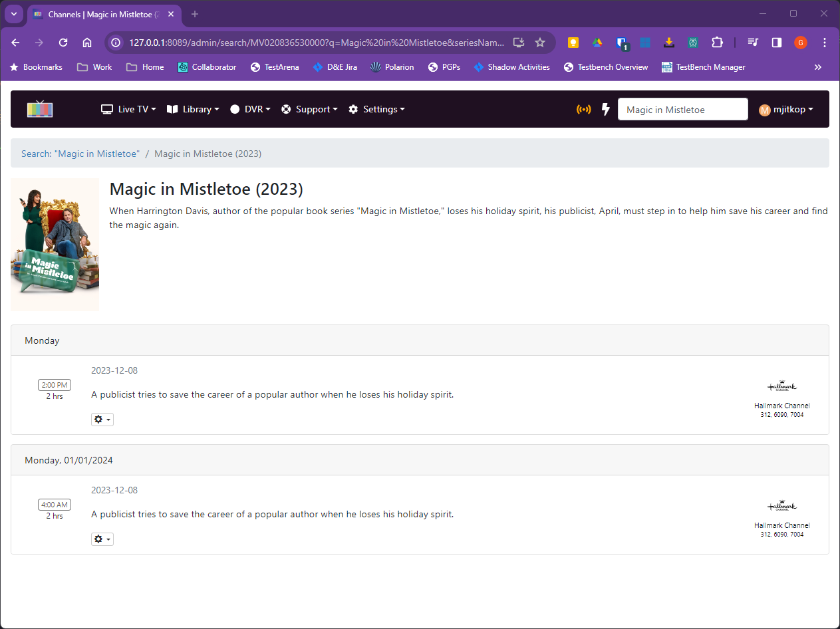Viewport: 840px width, 629px height.
Task: Click the Downloads extension icon in toolbar
Action: (669, 43)
